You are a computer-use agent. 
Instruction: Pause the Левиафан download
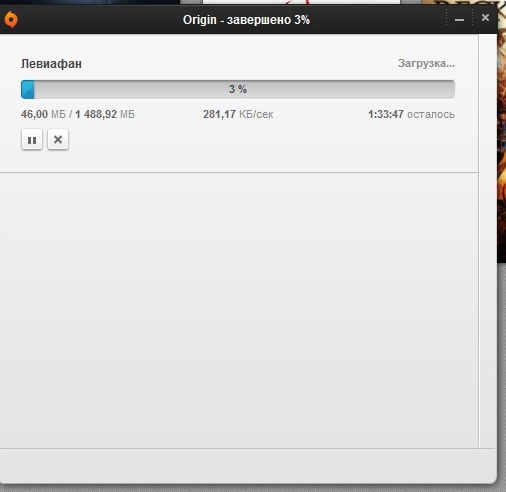point(32,140)
